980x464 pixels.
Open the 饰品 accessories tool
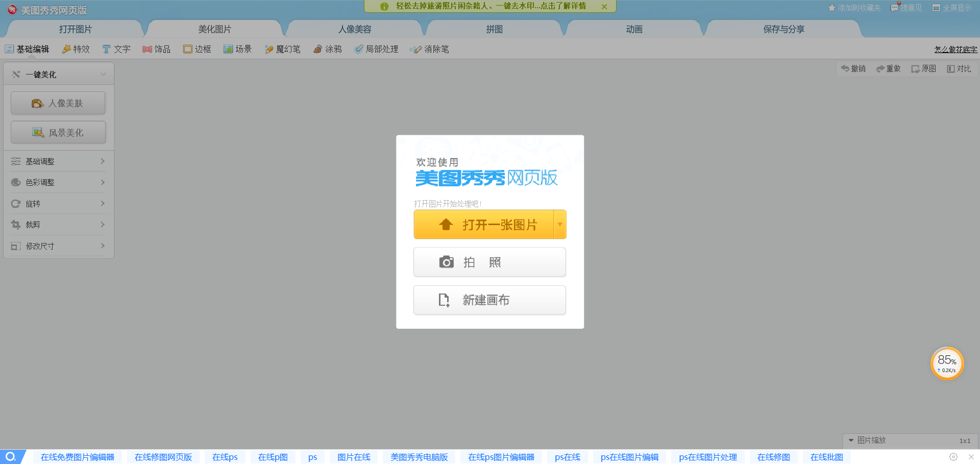tap(156, 49)
